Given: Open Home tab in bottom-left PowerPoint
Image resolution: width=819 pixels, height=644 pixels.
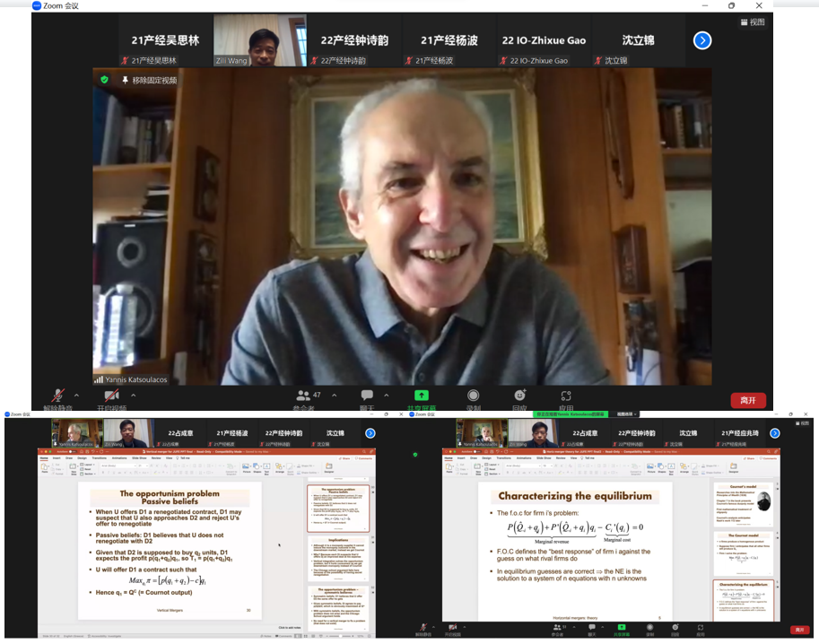Looking at the screenshot, I should point(44,458).
